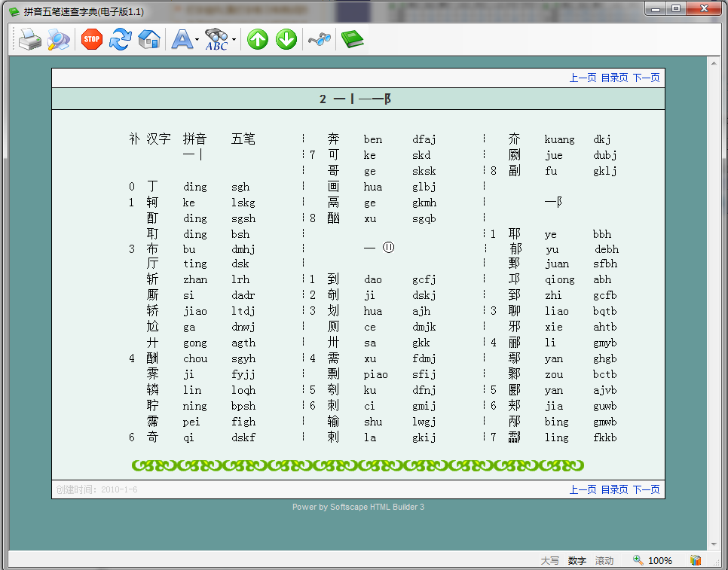The image size is (728, 570).
Task: Click page header '2 一丨—一阝'
Action: click(356, 99)
